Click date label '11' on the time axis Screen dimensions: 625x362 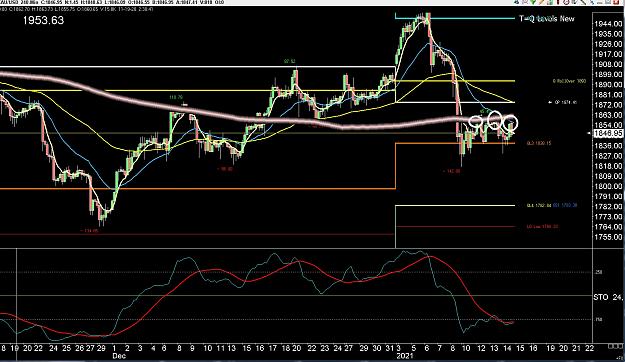(220, 348)
